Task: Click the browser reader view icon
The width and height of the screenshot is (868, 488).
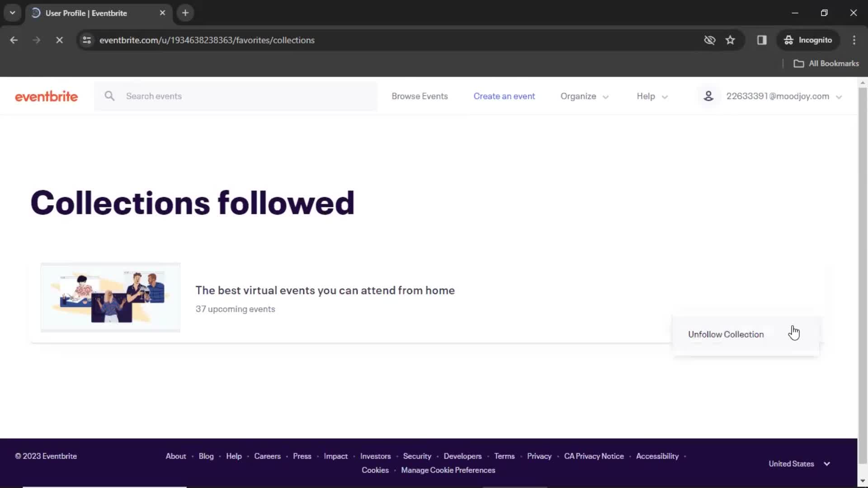Action: tap(762, 40)
